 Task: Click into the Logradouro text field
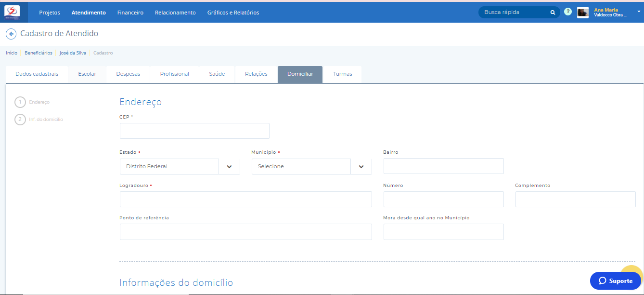click(245, 199)
